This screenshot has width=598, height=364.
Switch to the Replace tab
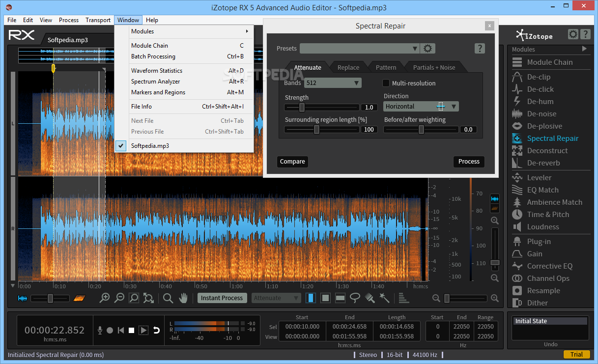click(348, 67)
